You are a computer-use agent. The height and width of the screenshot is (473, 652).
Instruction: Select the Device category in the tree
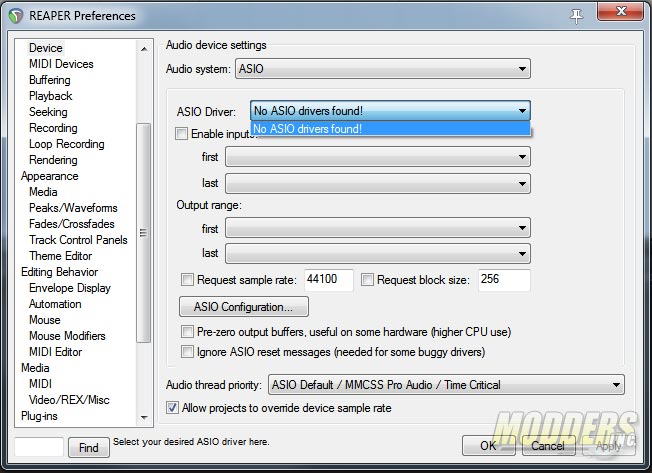tap(46, 48)
